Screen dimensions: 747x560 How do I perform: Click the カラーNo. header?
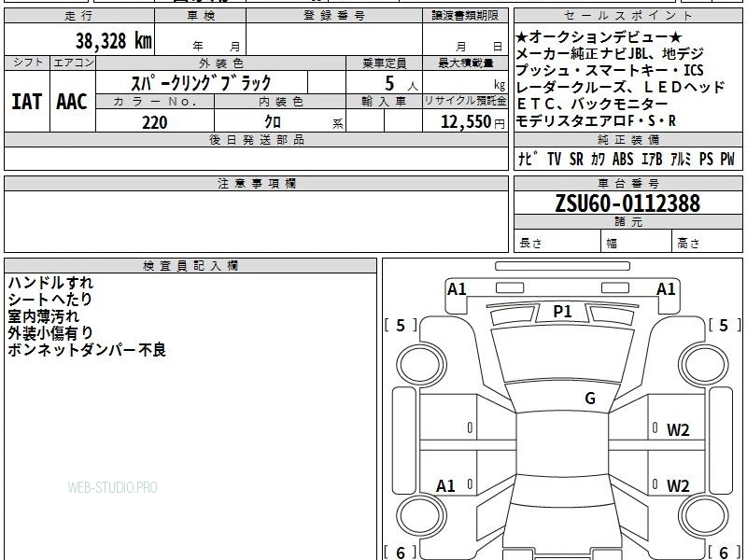click(x=155, y=102)
